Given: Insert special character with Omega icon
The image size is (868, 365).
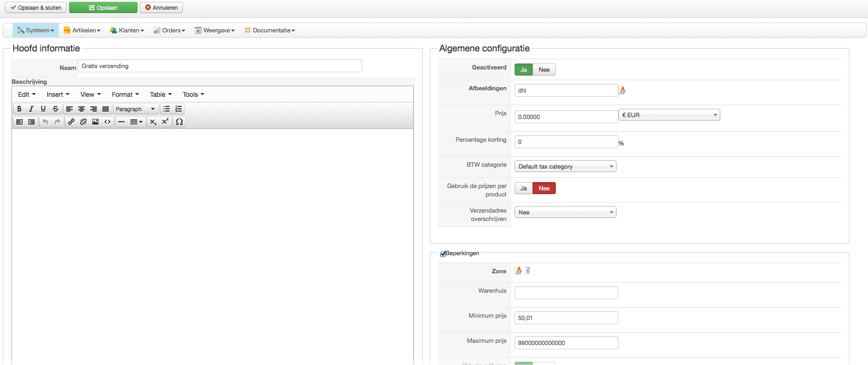Looking at the screenshot, I should point(179,122).
